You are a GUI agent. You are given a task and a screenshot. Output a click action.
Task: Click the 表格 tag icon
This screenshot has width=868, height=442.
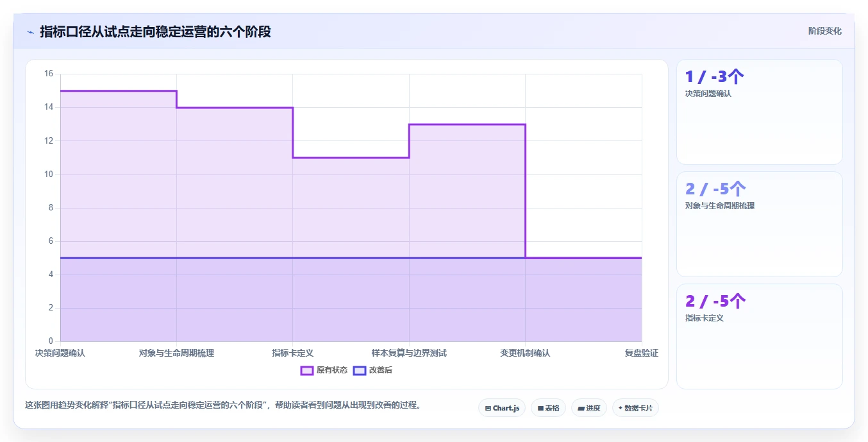tap(540, 408)
